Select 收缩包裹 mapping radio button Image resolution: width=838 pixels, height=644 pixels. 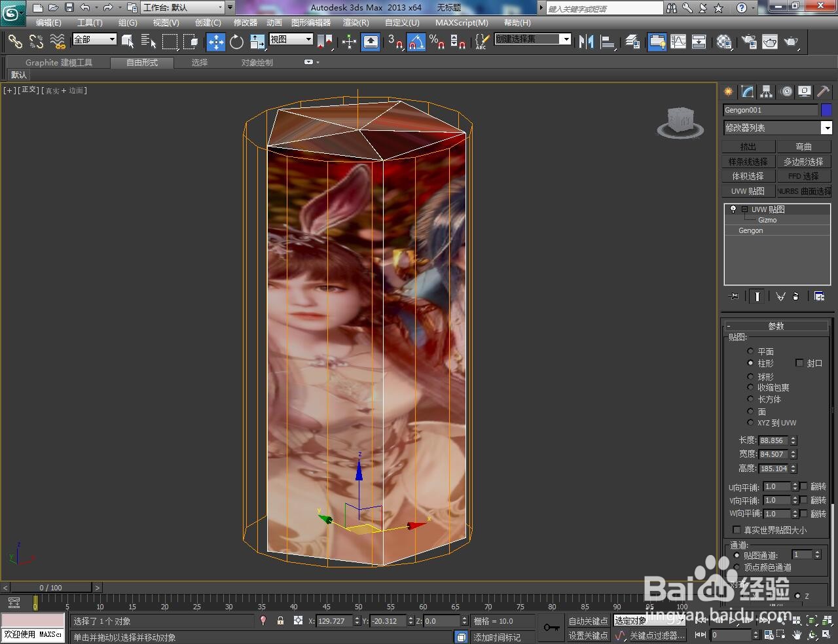coord(750,387)
